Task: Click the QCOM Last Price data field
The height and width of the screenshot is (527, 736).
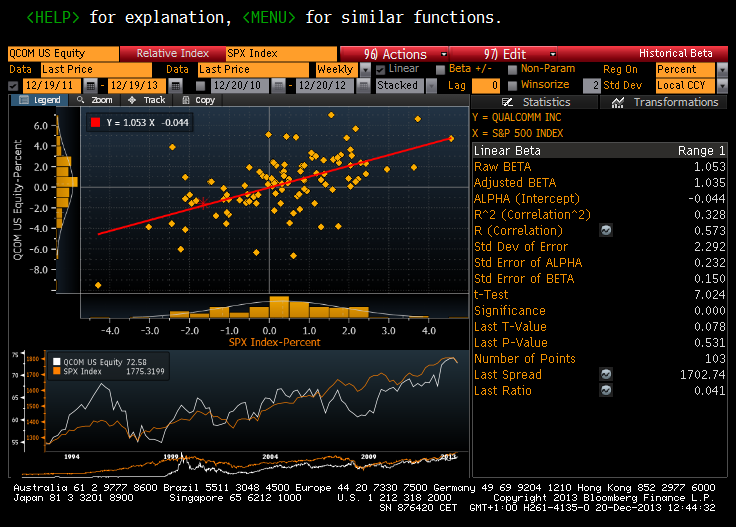Action: pos(96,69)
